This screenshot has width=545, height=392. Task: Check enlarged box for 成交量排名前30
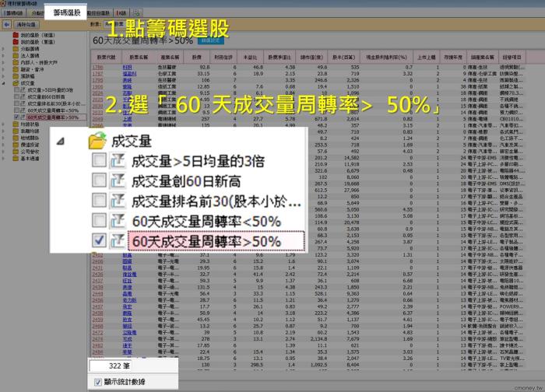coord(99,201)
